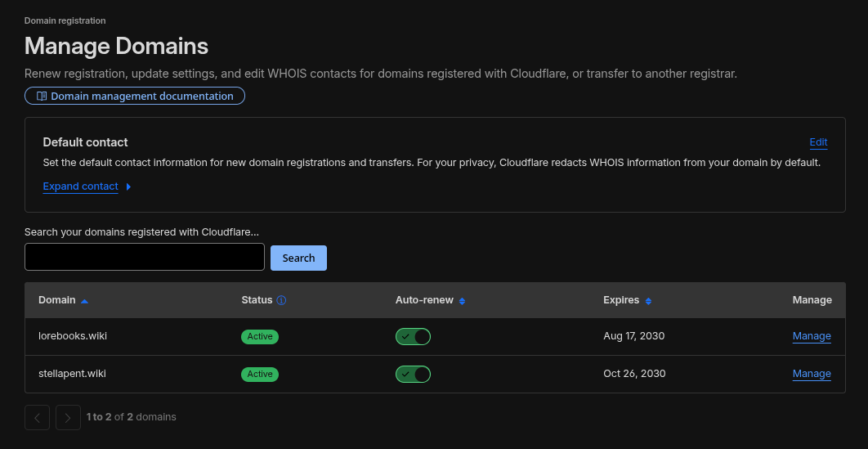Screen dimensions: 868x449
Task: Click the Expires sort arrows icon
Action: click(x=648, y=301)
